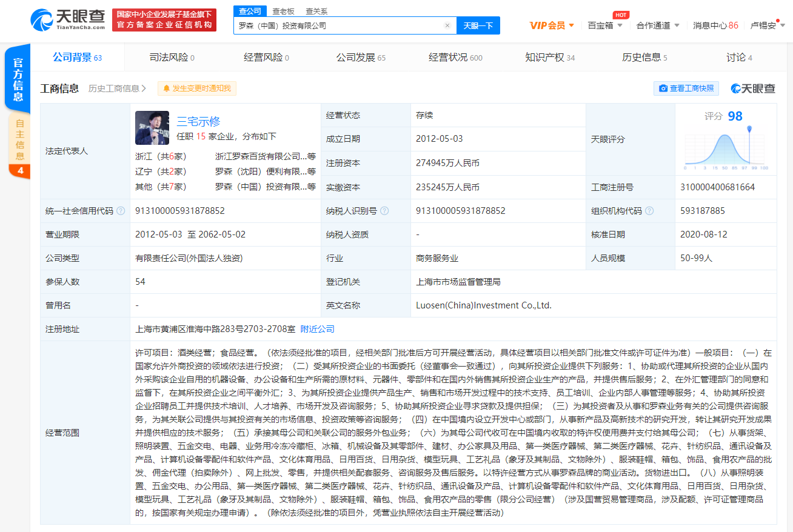Click help icon beside 纳税人识别号
793x532 pixels.
(x=384, y=211)
